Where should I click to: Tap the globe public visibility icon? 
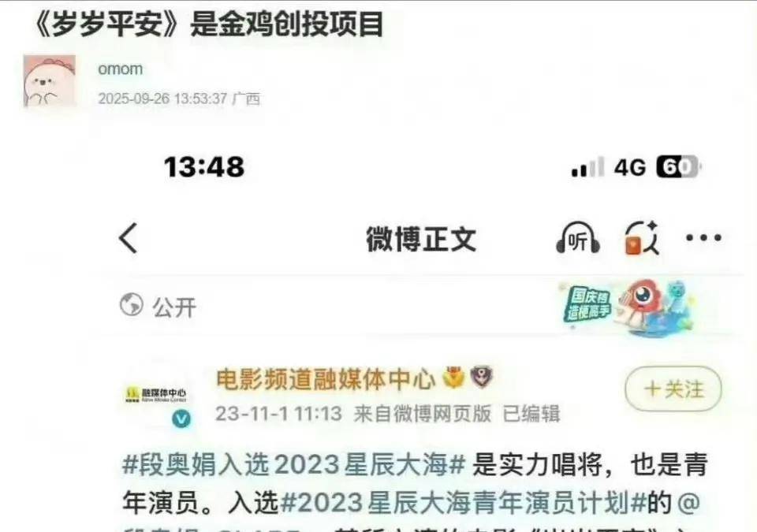point(132,305)
